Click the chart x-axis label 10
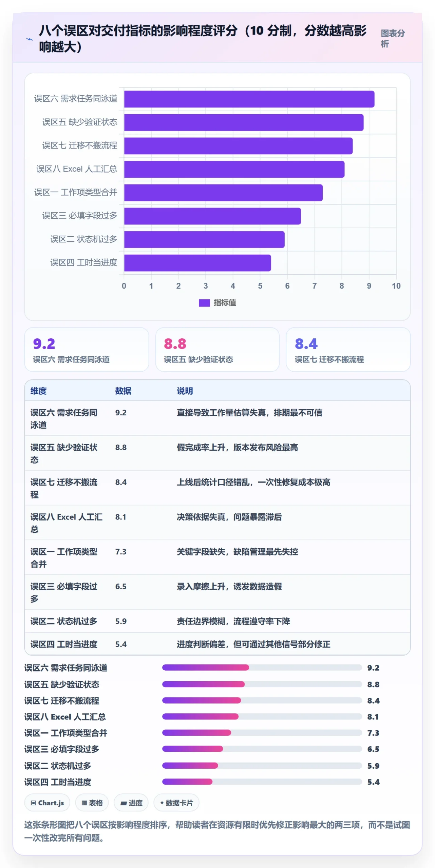 coord(396,286)
